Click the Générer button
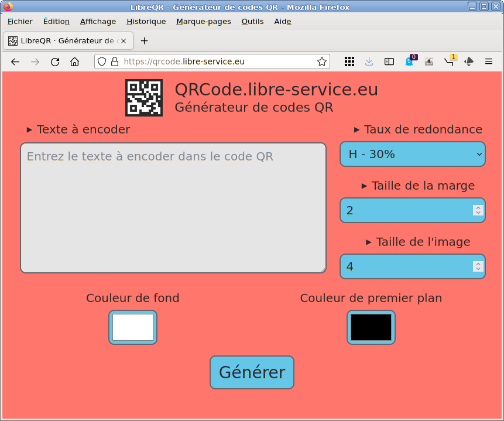Viewport: 504px width, 421px height. tap(252, 372)
